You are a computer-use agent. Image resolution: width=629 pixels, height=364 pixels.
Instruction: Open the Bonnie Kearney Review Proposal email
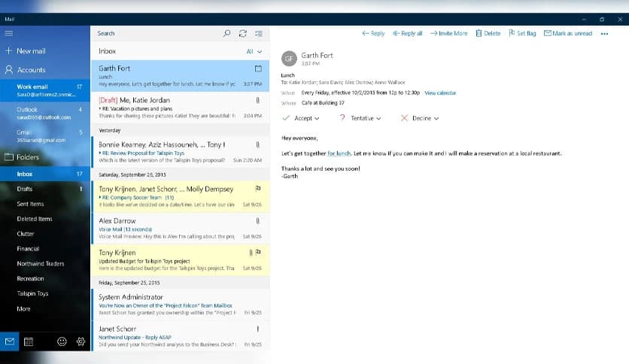[181, 152]
